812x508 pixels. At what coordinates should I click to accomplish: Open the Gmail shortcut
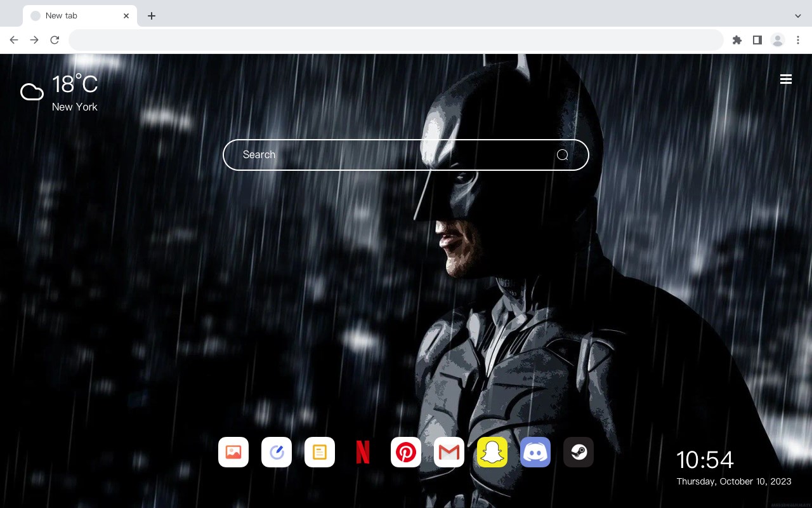coord(449,452)
